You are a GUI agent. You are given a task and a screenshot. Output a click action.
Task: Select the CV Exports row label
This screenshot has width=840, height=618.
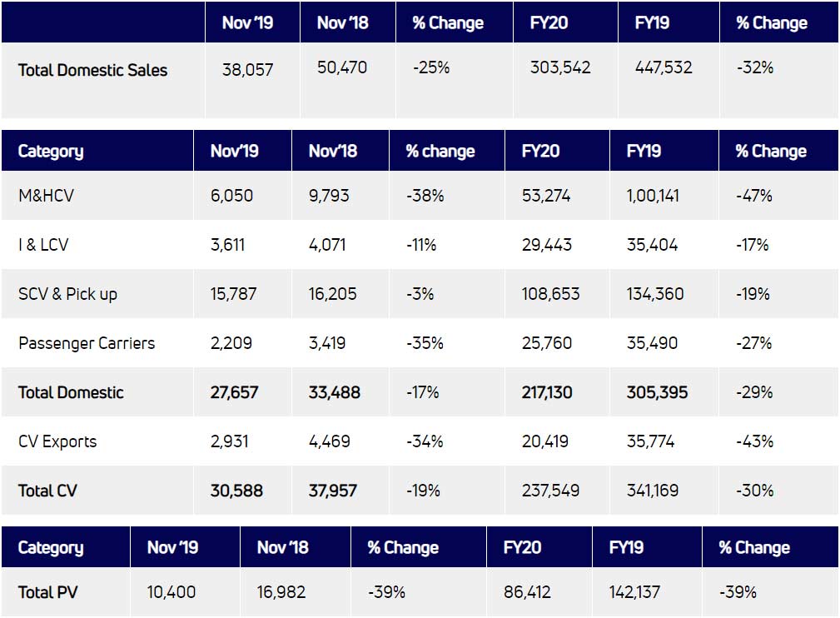tap(57, 441)
